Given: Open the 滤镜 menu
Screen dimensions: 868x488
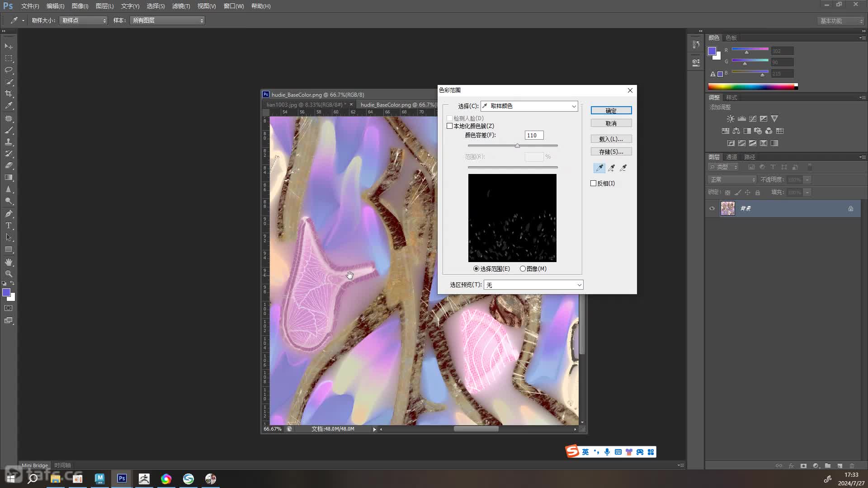Looking at the screenshot, I should tap(181, 6).
